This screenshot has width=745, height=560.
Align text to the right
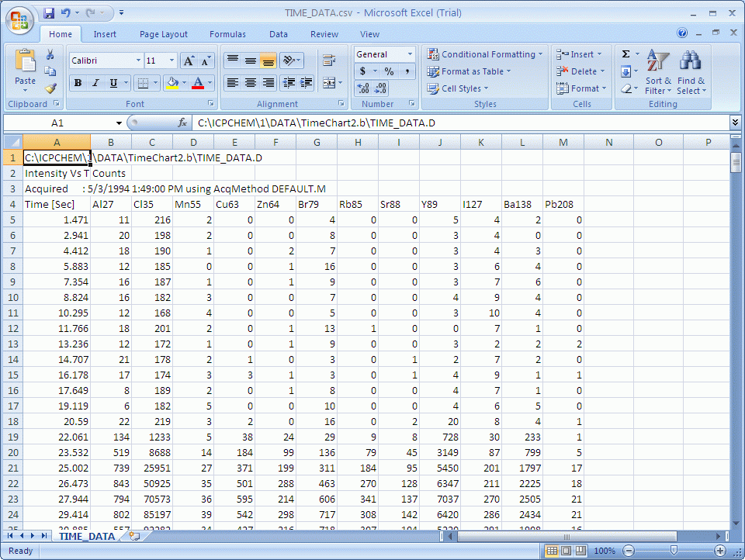click(x=269, y=83)
